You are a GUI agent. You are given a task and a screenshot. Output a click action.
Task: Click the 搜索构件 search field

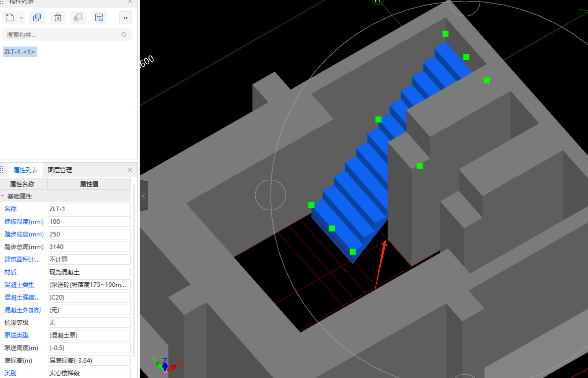click(67, 35)
